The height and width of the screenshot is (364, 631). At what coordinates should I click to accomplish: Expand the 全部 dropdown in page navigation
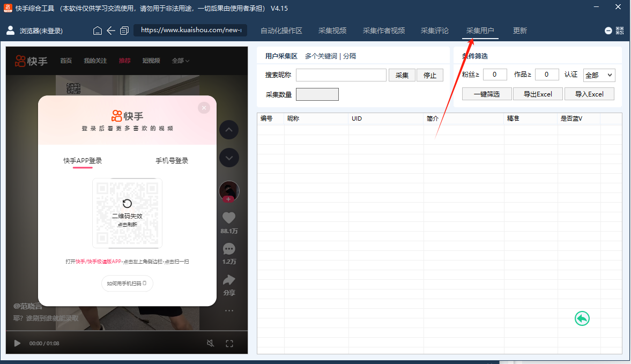click(180, 61)
